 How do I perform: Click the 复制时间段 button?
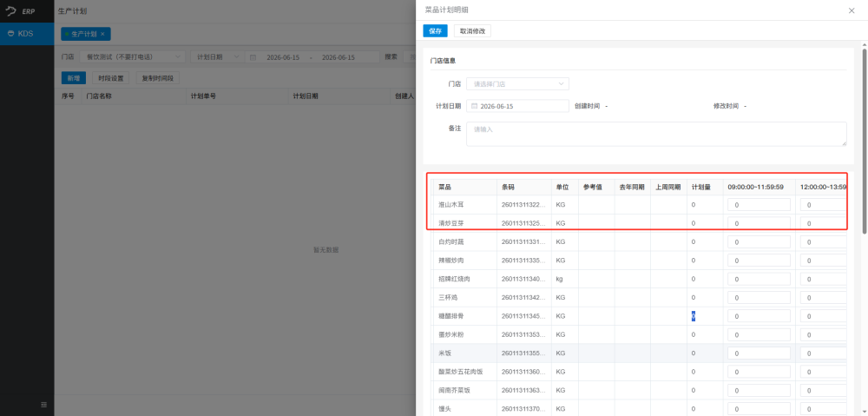click(x=158, y=78)
